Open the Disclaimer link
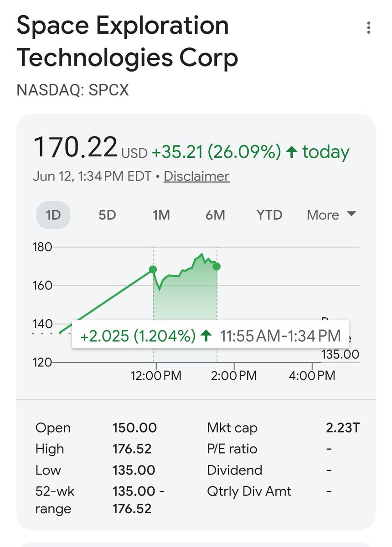The height and width of the screenshot is (547, 392). (x=196, y=176)
